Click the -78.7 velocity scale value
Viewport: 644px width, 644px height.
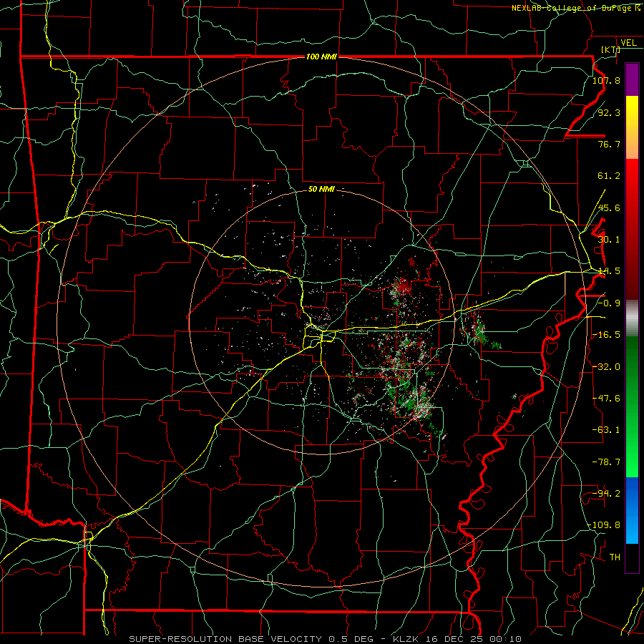coord(606,462)
